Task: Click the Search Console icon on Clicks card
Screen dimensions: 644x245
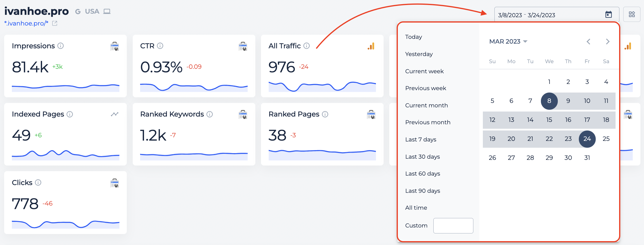Action: 115,183
